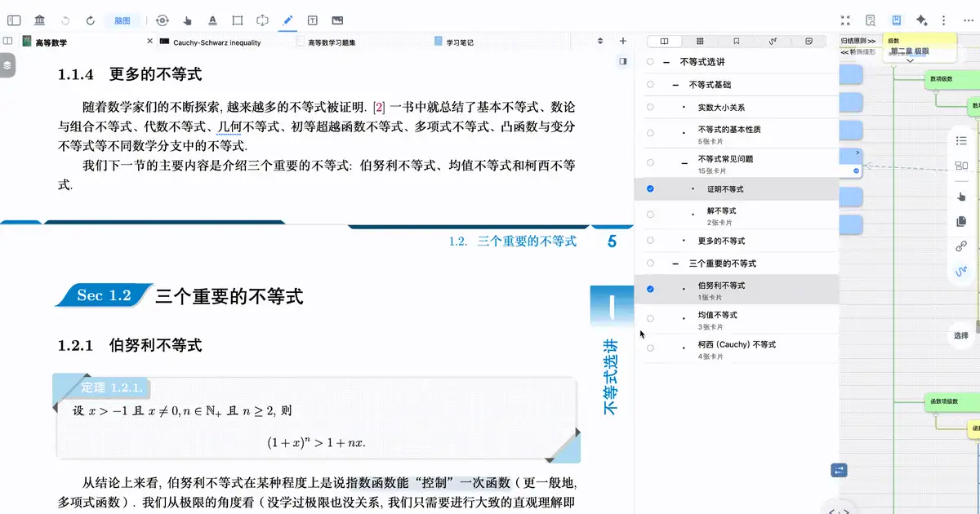The height and width of the screenshot is (514, 980).
Task: Select the text underline highlight tool
Action: click(212, 20)
